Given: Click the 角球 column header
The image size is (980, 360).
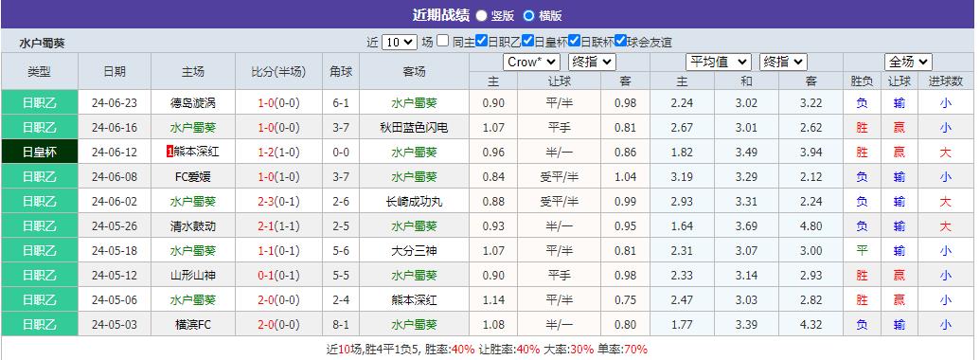Looking at the screenshot, I should click(341, 72).
